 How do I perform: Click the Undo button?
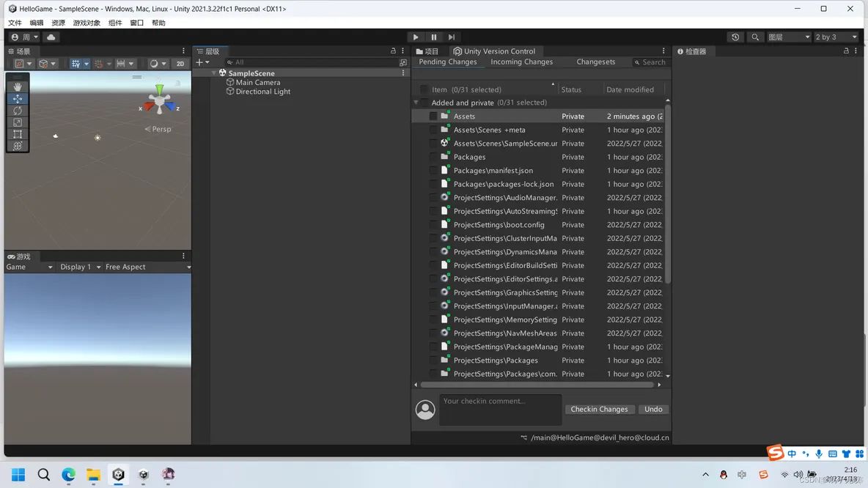point(653,410)
